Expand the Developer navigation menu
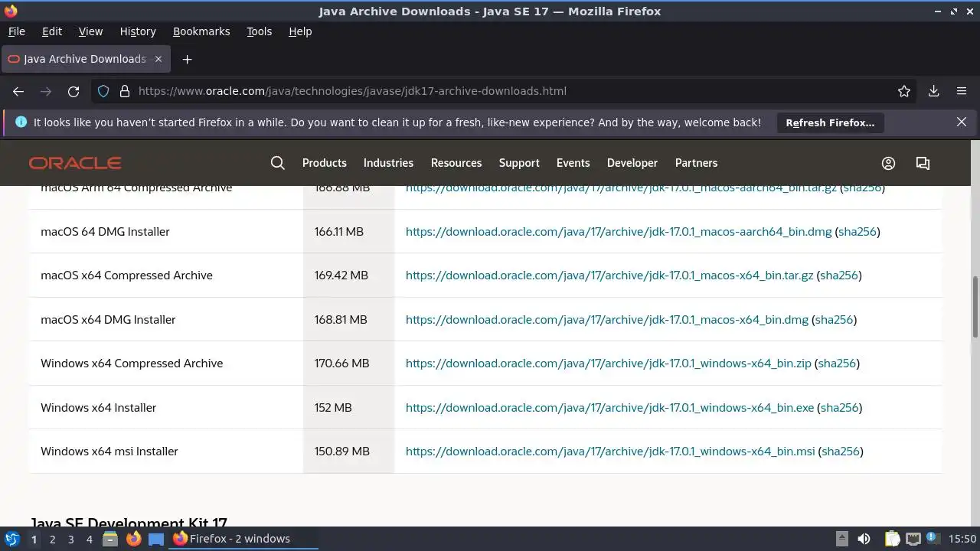This screenshot has height=551, width=980. [x=632, y=163]
